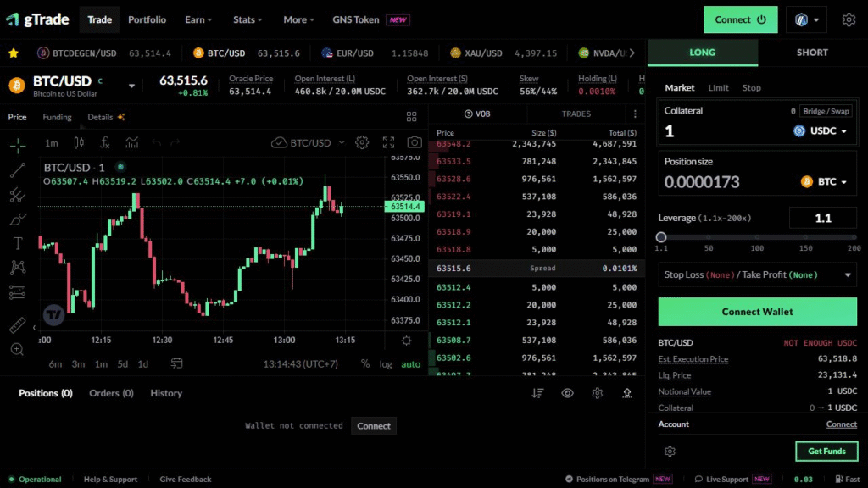Image resolution: width=868 pixels, height=488 pixels.
Task: Open chart settings gear in toolbar
Action: (362, 142)
